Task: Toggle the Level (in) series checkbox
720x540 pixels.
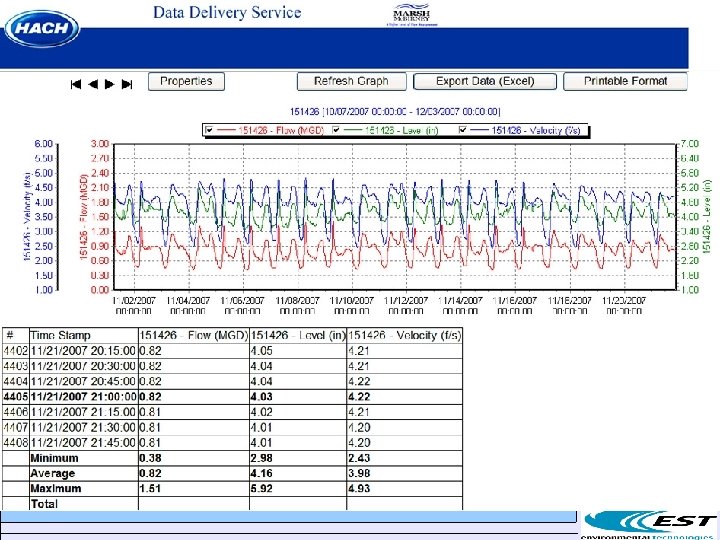Action: [336, 130]
